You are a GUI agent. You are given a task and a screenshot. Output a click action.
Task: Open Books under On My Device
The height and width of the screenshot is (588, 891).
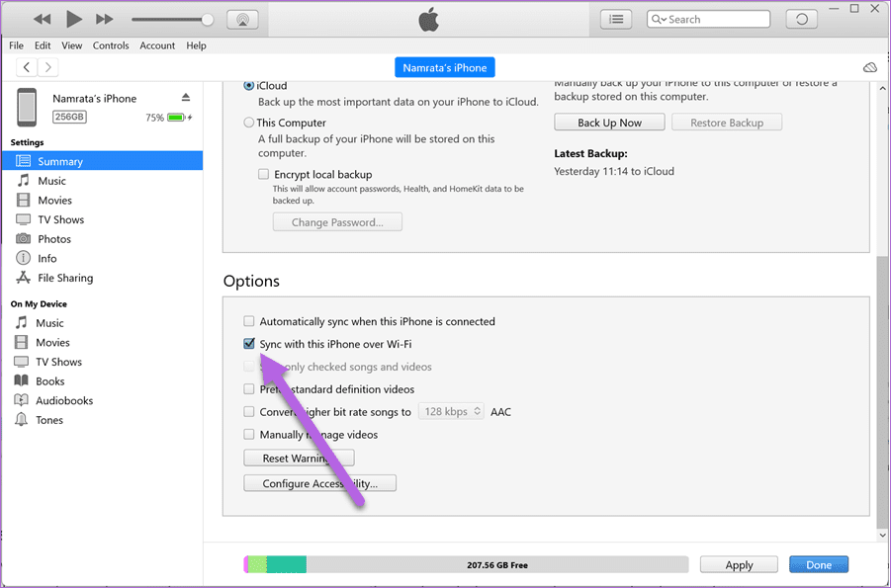[x=50, y=380]
